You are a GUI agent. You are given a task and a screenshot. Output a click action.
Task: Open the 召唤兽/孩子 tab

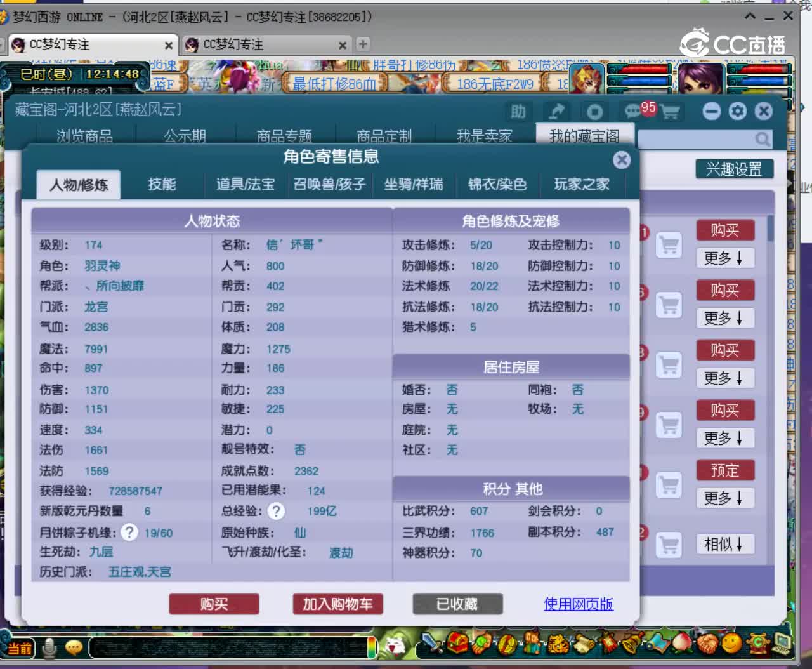[x=329, y=184]
